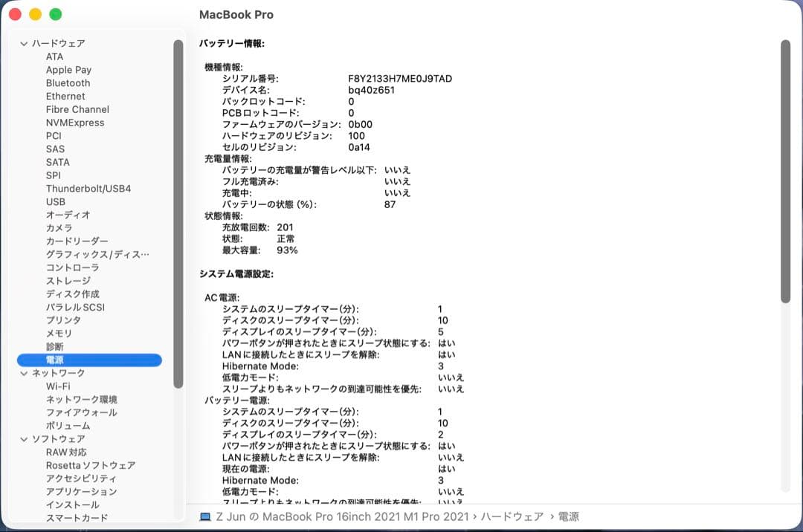Click ハードウェア in the path bar
Image resolution: width=803 pixels, height=532 pixels.
click(512, 517)
